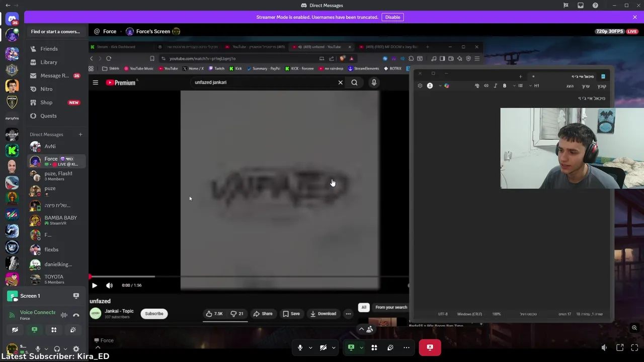The height and width of the screenshot is (362, 644).
Task: Mute microphone in user panel
Action: click(38, 349)
